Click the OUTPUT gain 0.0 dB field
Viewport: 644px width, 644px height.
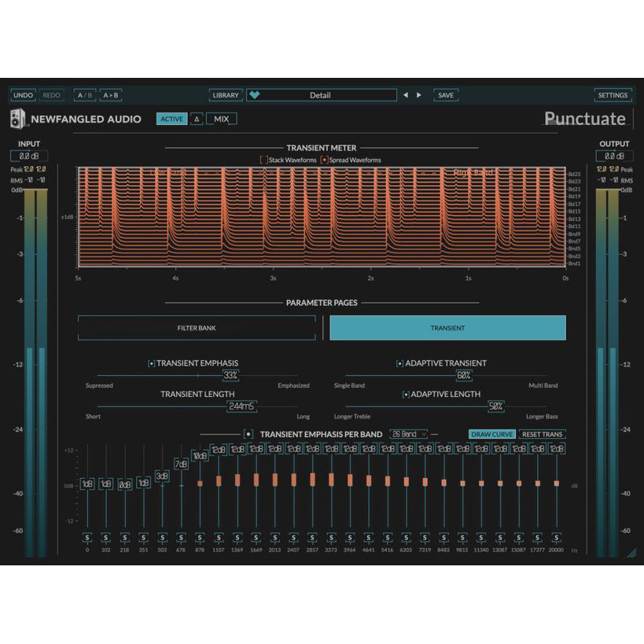614,156
